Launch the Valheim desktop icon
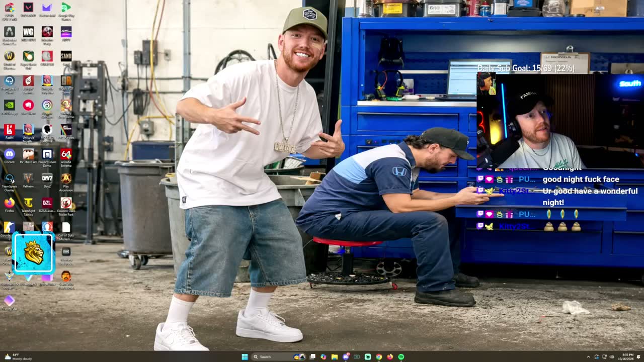 pos(28,180)
